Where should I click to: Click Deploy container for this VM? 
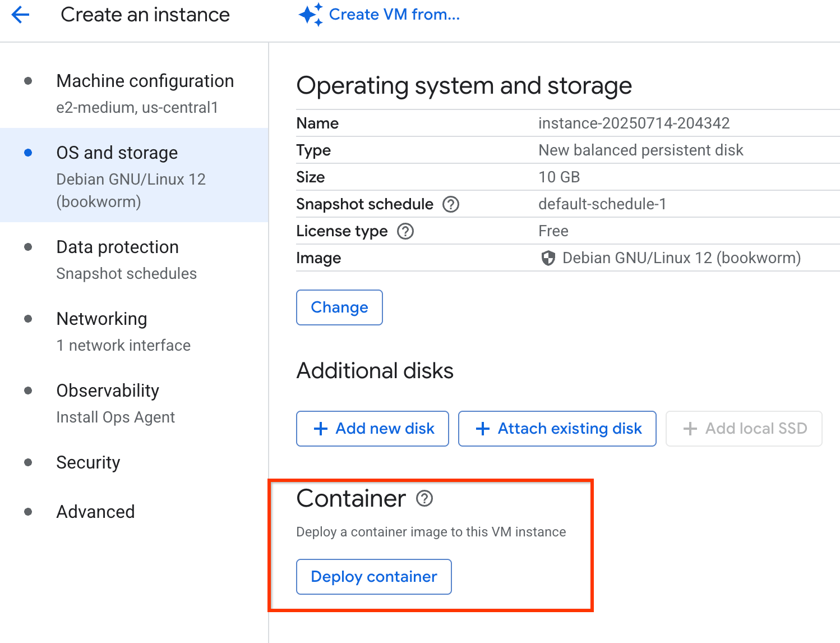coord(373,576)
